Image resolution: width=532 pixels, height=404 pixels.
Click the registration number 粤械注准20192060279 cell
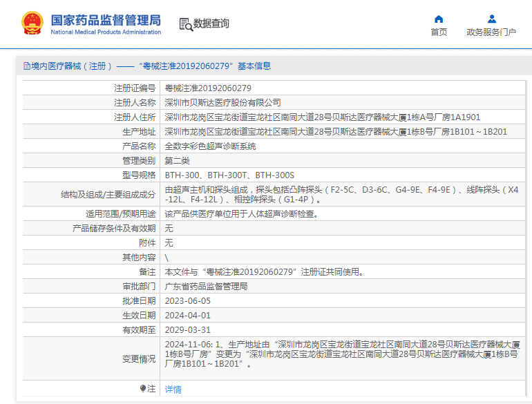point(208,88)
